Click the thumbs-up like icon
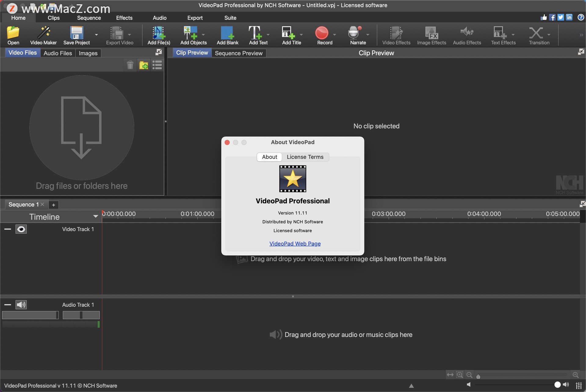The image size is (586, 392). 544,17
